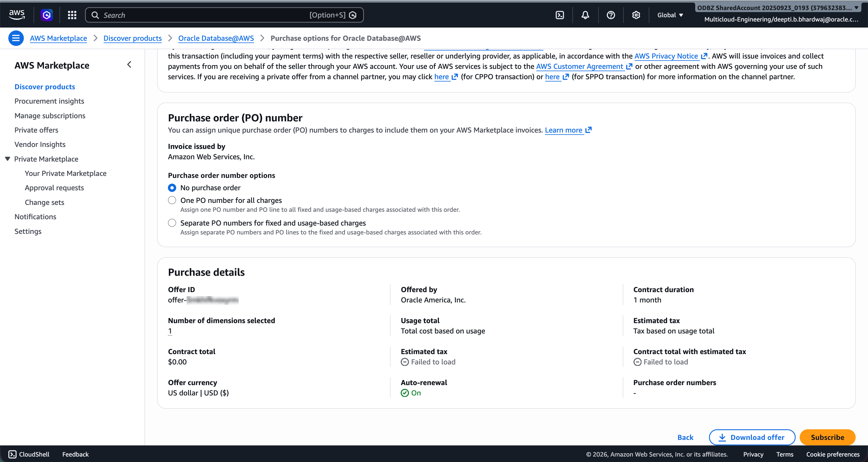The image size is (868, 462).
Task: Select Separate PO numbers for fixed and usage-based charges
Action: tap(172, 223)
